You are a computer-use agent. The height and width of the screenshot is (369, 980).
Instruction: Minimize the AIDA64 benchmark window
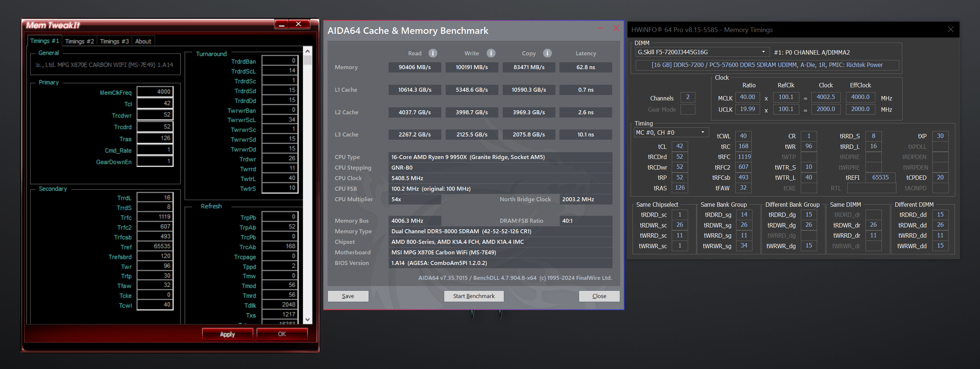click(601, 28)
